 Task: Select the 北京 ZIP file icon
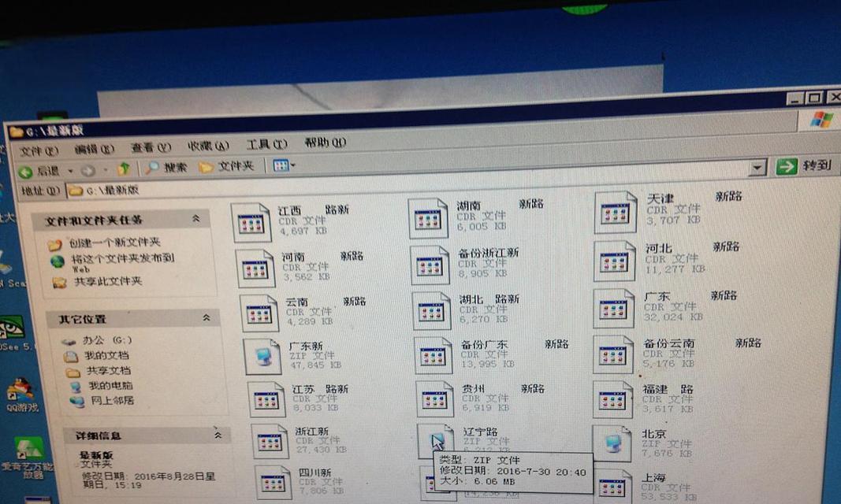tap(612, 443)
